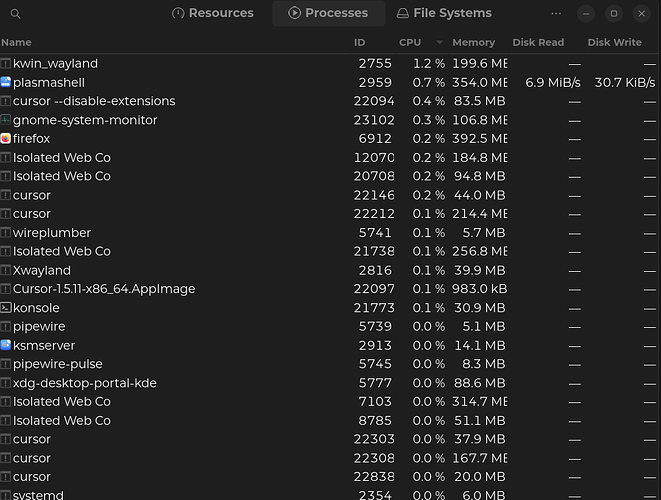The width and height of the screenshot is (661, 500).
Task: Click the 314.7 MB memory cell
Action: (480, 401)
